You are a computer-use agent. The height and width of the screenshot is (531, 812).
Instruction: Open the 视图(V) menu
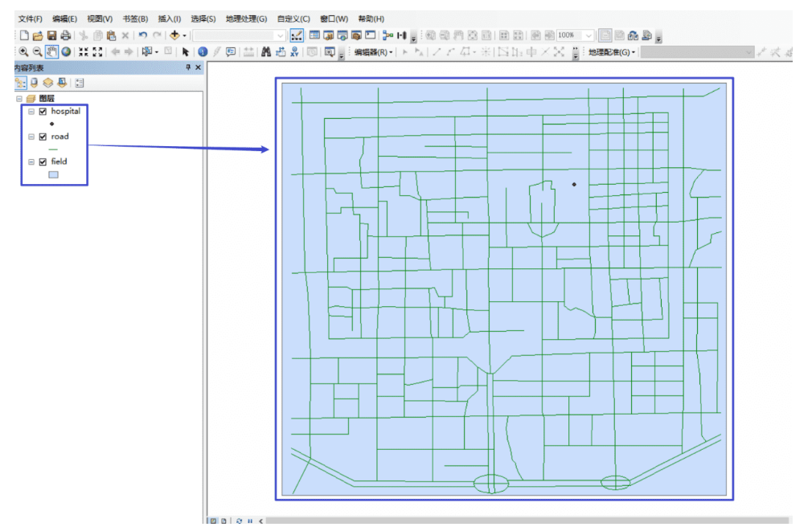(x=100, y=18)
